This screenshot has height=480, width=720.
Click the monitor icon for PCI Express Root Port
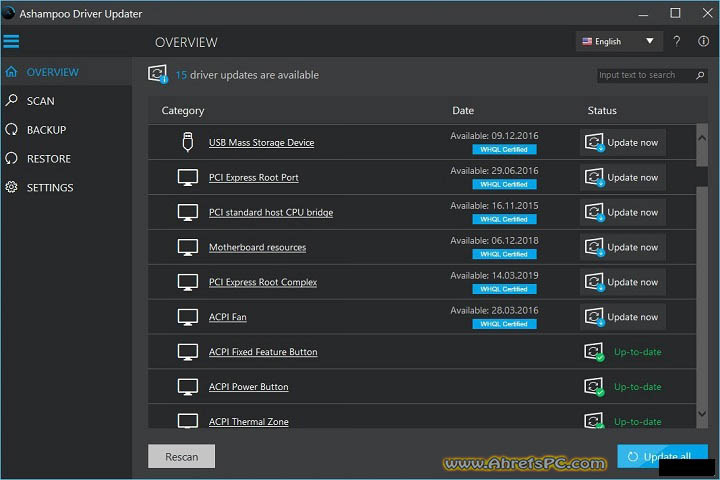[x=187, y=178]
